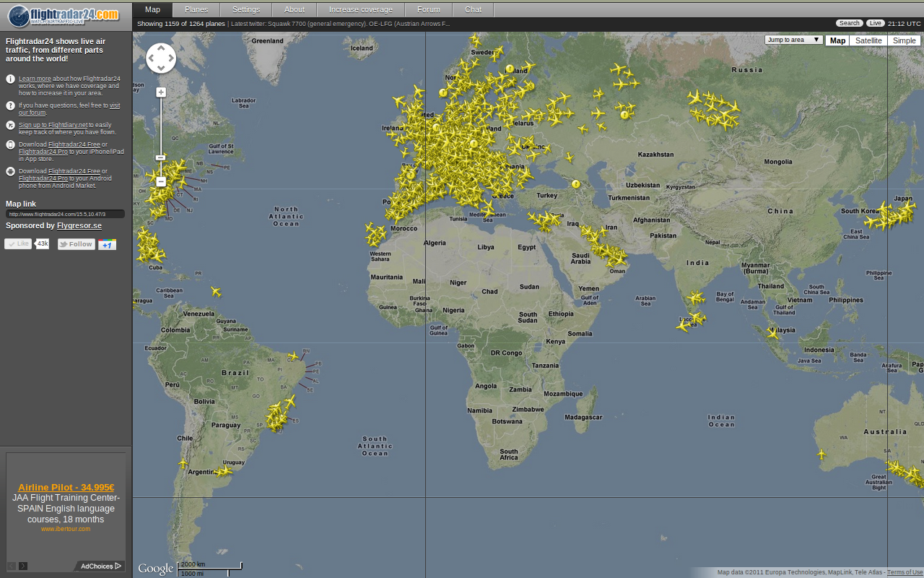
Task: Click the round marker in northern Sweden
Action: pyautogui.click(x=510, y=69)
